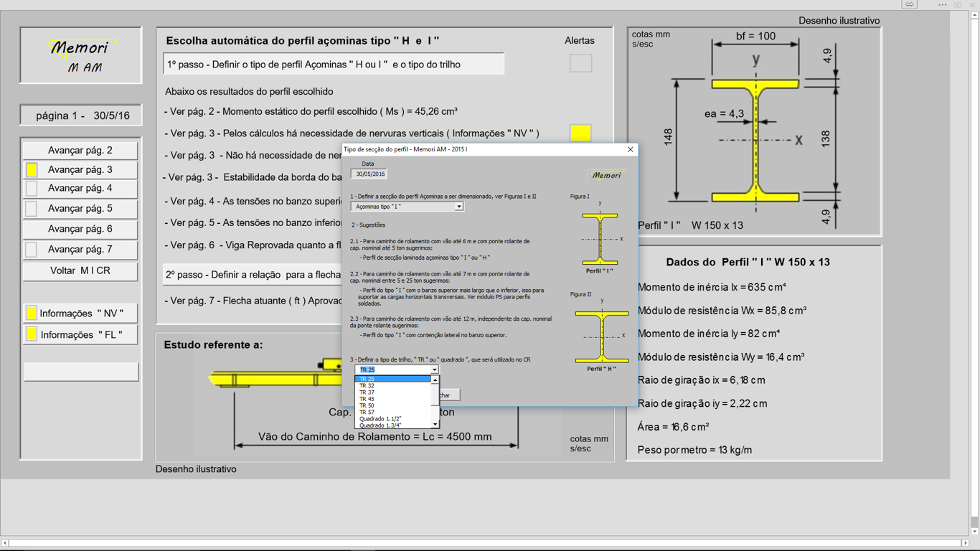
Task: Select TR 25 in the rail list
Action: click(x=393, y=379)
